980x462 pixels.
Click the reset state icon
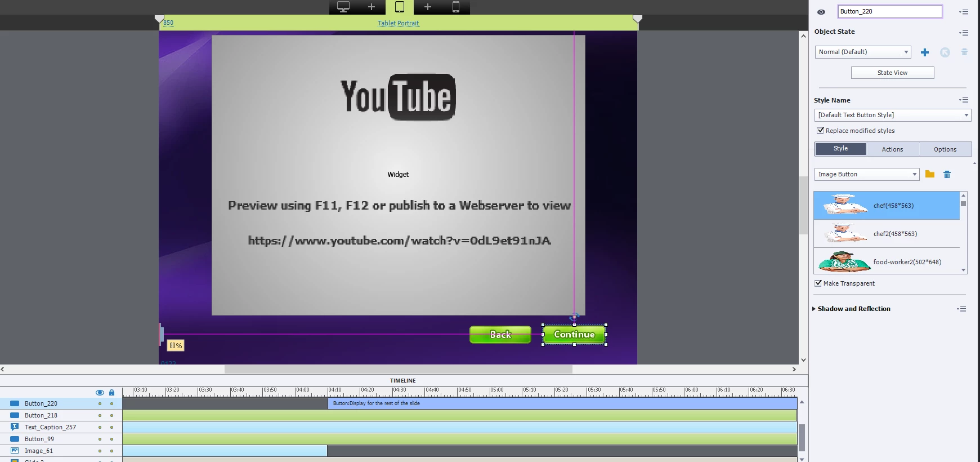(945, 52)
